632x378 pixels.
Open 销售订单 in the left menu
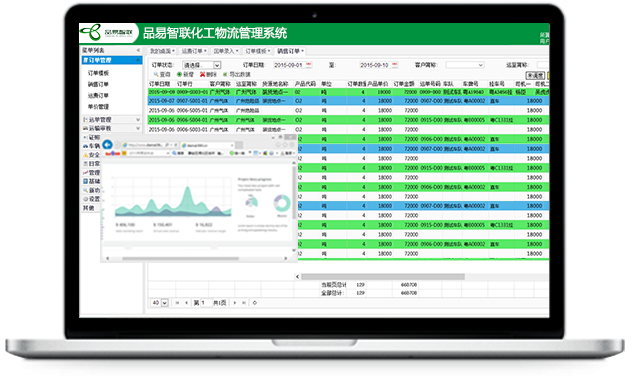[98, 84]
